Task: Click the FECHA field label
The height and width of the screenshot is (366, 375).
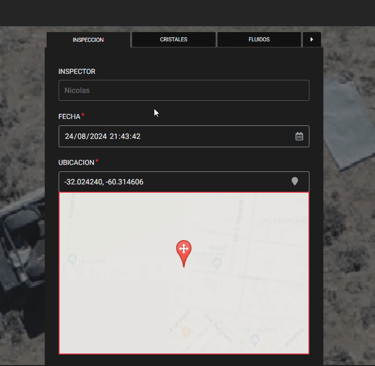Action: [x=69, y=117]
